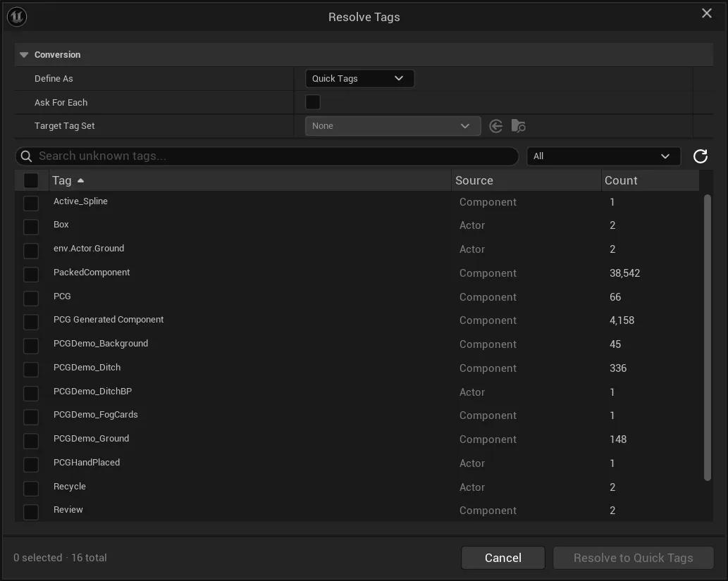The image size is (728, 581).
Task: Select the PCGDemo_Ground tag name
Action: 91,439
